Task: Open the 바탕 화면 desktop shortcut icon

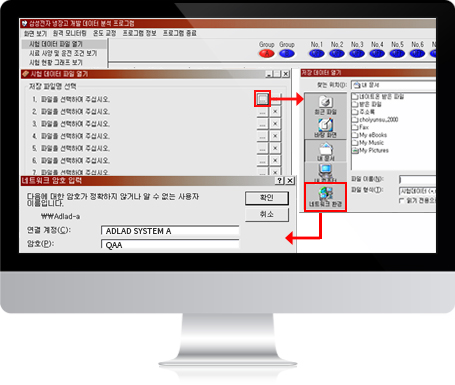Action: [325, 128]
